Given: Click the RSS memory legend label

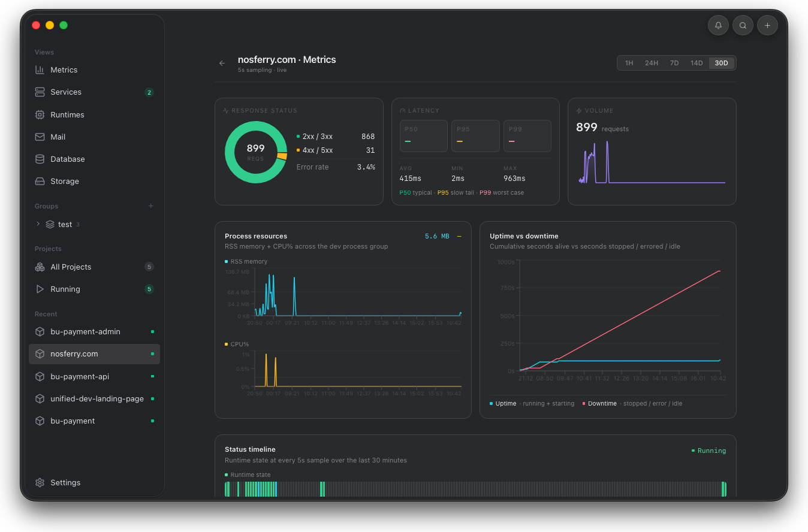Looking at the screenshot, I should pos(246,261).
